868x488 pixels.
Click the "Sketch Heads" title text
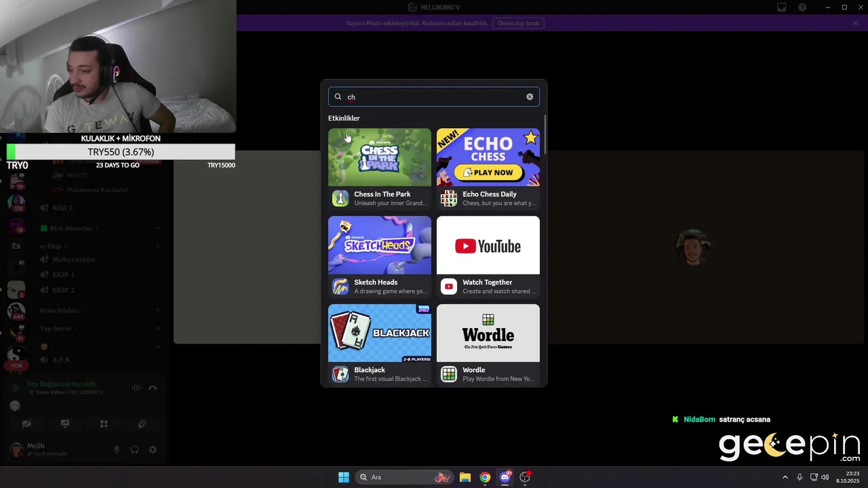tap(376, 282)
